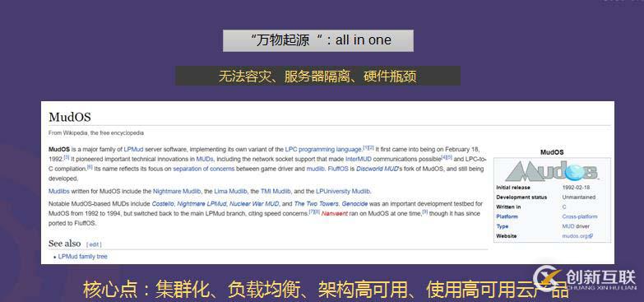
Task: Open the LPMud family tree link
Action: click(x=82, y=257)
